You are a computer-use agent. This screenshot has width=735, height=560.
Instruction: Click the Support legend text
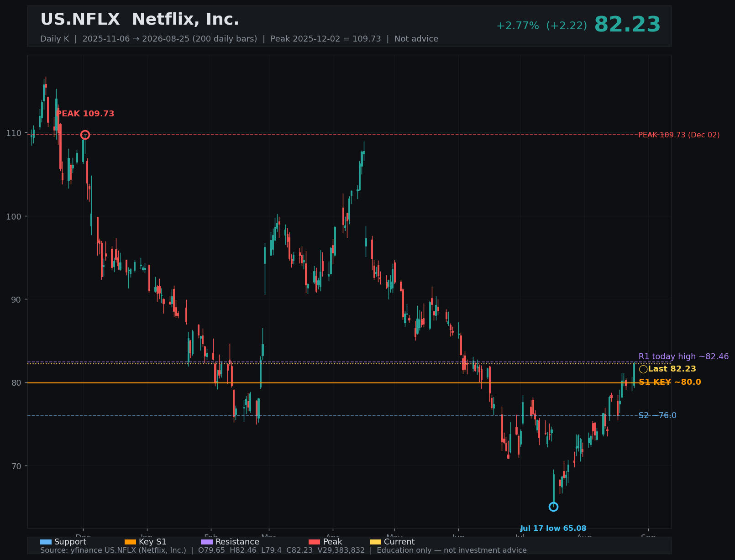[70, 542]
